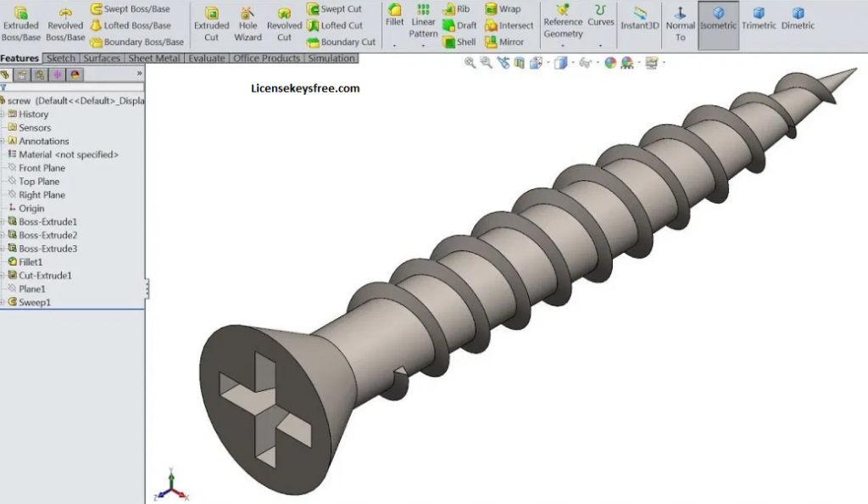Pick the Boundary Cut tool
The image size is (868, 504).
pos(341,42)
